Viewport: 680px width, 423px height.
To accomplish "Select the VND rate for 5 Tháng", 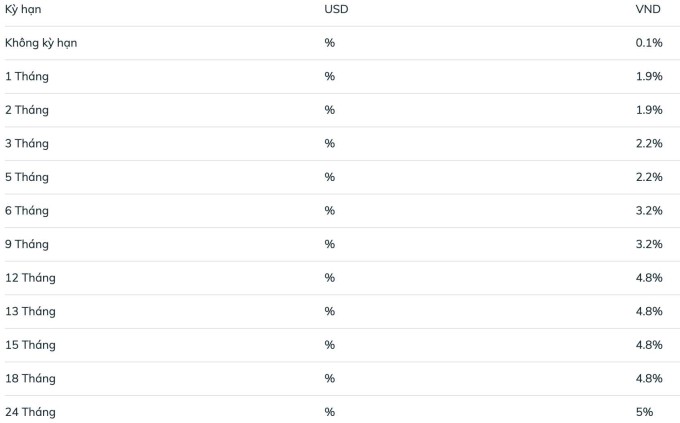I will 648,177.
